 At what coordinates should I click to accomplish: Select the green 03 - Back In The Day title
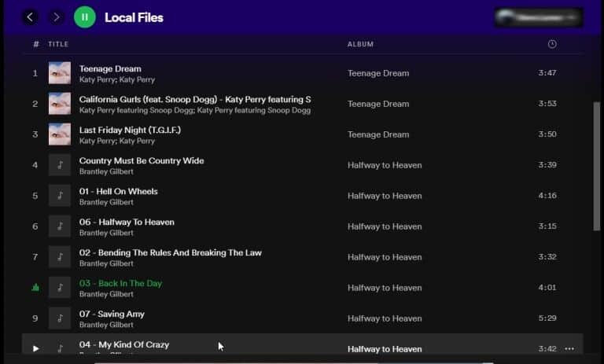tap(120, 284)
